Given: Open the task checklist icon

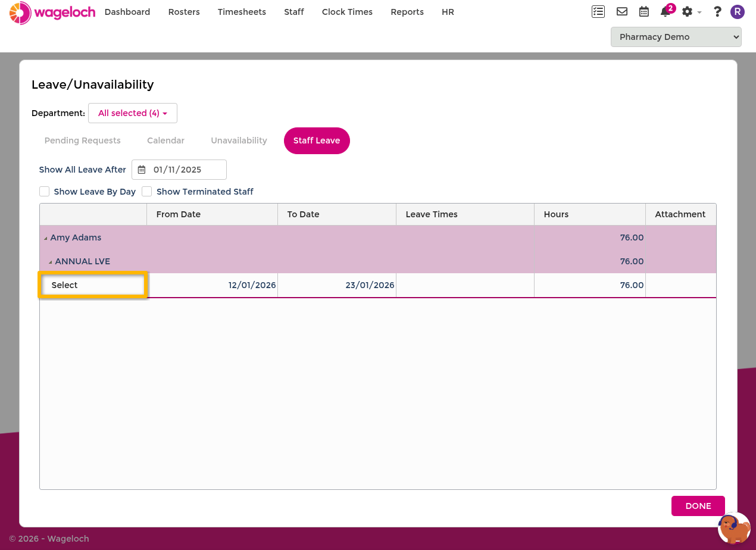Looking at the screenshot, I should 598,11.
